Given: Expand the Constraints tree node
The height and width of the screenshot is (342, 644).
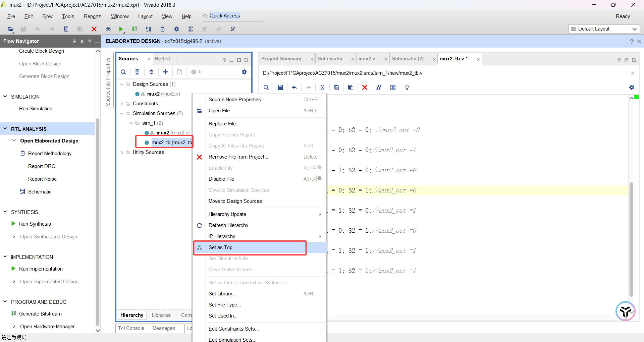Looking at the screenshot, I should click(122, 104).
